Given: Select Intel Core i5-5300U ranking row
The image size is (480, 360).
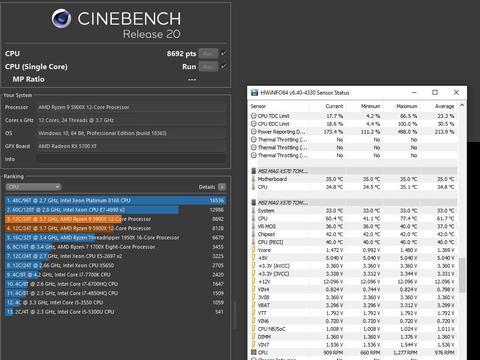Looking at the screenshot, I should tap(115, 312).
